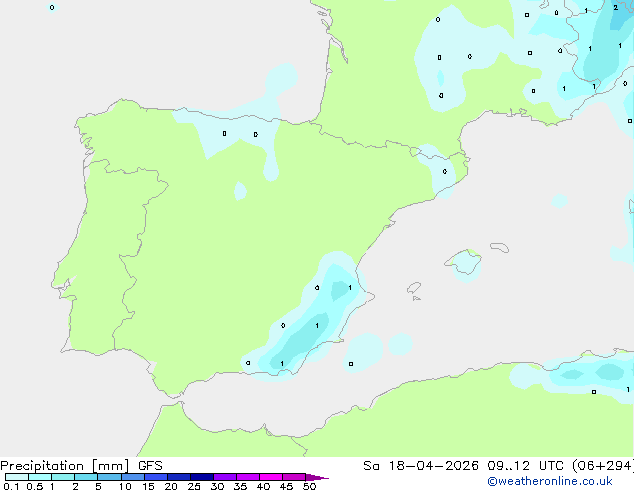Select the 10–15 mm legend swatch
The width and height of the screenshot is (634, 490).
132,477
